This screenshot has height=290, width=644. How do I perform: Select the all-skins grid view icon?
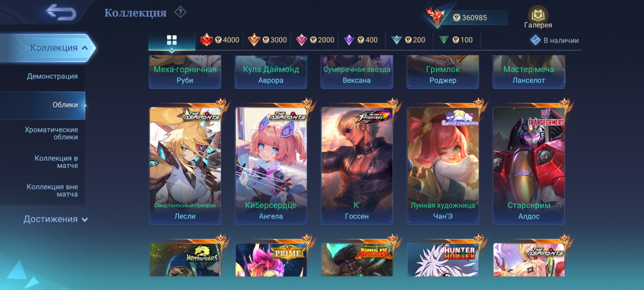pos(172,40)
